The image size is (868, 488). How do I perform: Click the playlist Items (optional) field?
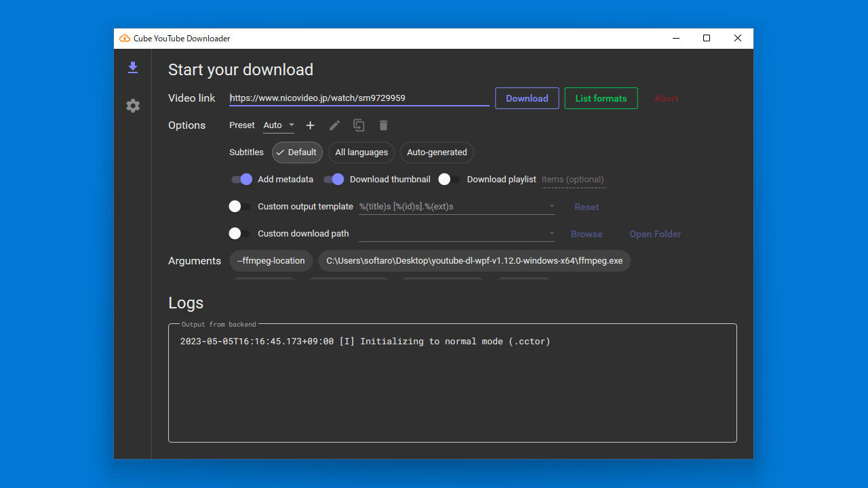(x=574, y=180)
